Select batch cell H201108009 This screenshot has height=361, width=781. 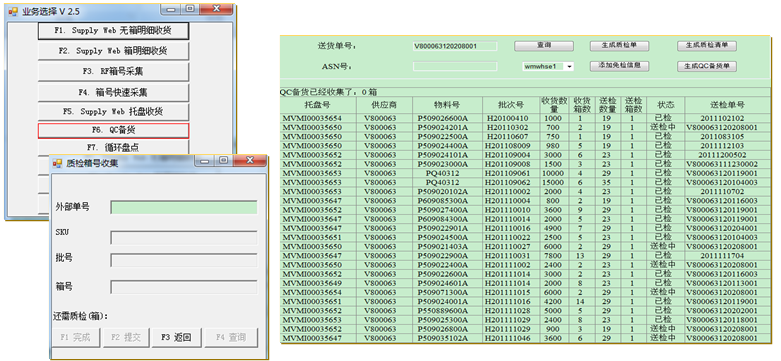tap(508, 146)
